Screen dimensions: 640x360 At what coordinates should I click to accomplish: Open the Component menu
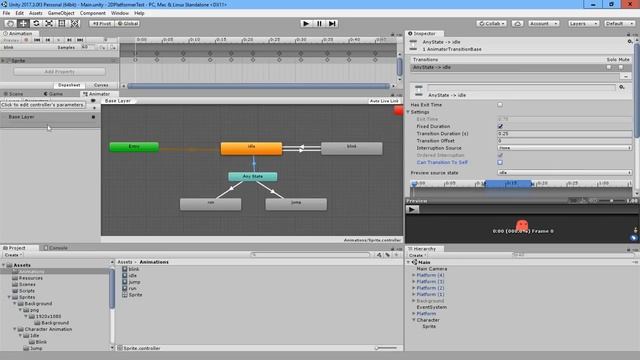click(x=93, y=13)
